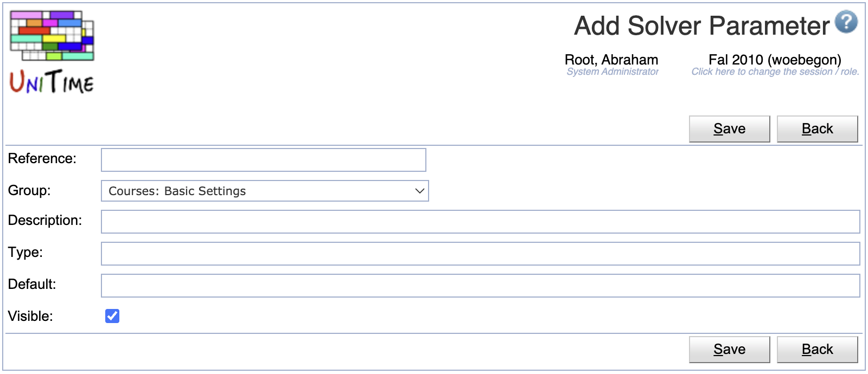The image size is (868, 374).
Task: Click the top Save button
Action: coord(729,129)
